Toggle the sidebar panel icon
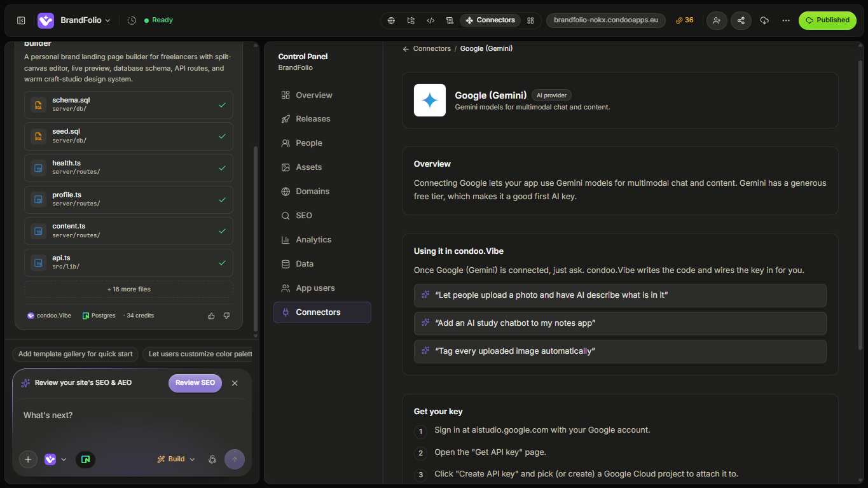The height and width of the screenshot is (488, 868). tap(21, 20)
